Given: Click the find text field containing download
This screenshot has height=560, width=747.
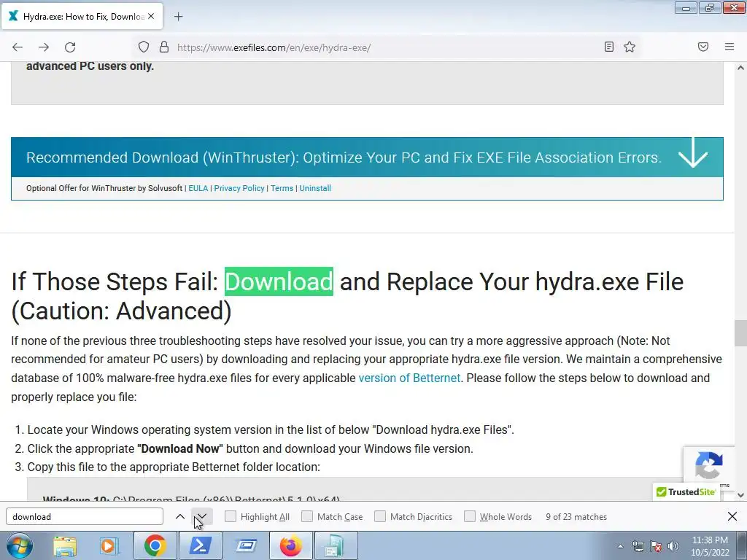Looking at the screenshot, I should (85, 517).
